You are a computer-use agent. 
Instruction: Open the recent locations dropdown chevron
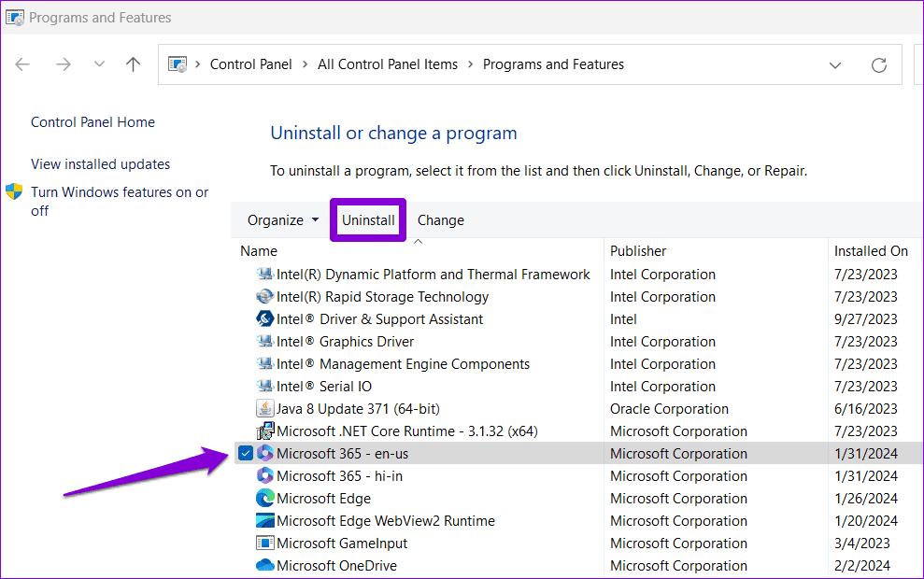(99, 64)
